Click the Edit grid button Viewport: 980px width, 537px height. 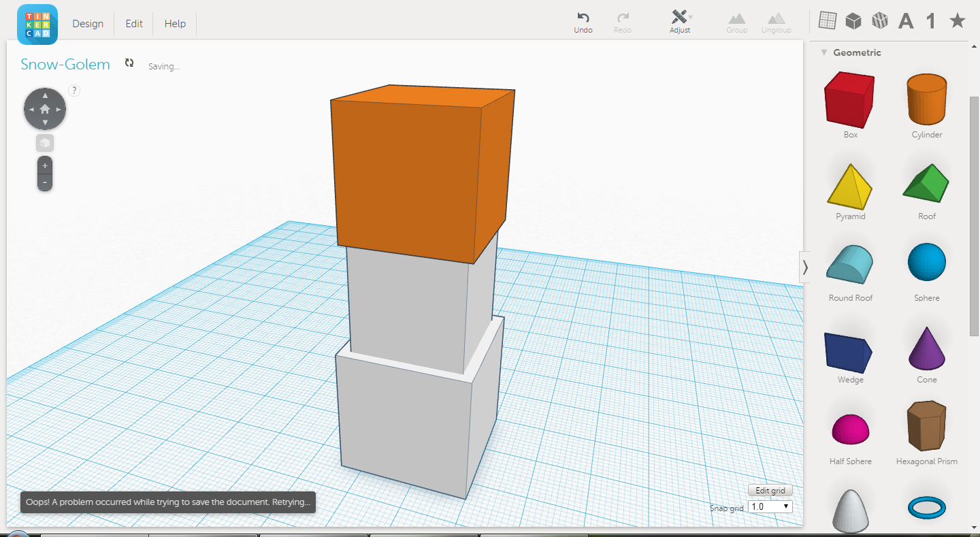pos(770,491)
